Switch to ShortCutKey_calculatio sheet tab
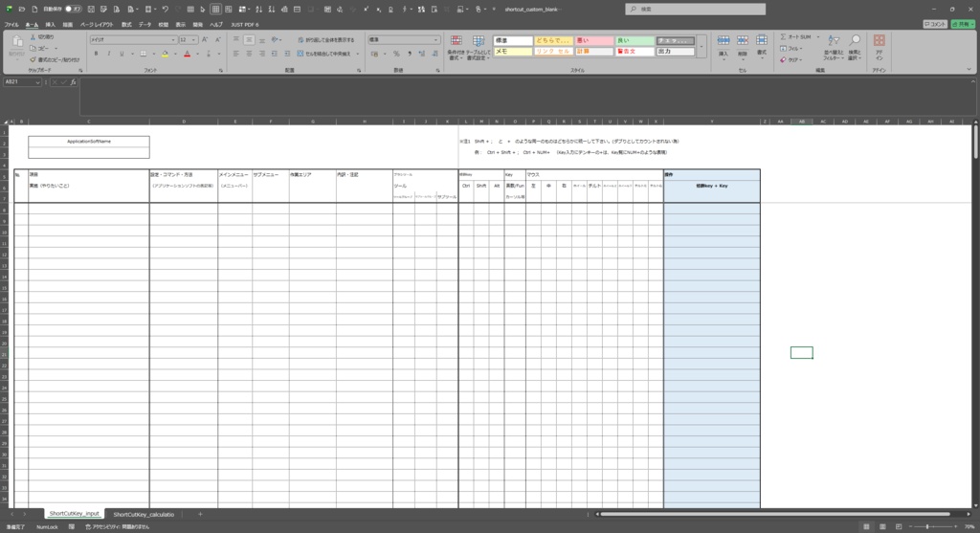 point(144,514)
